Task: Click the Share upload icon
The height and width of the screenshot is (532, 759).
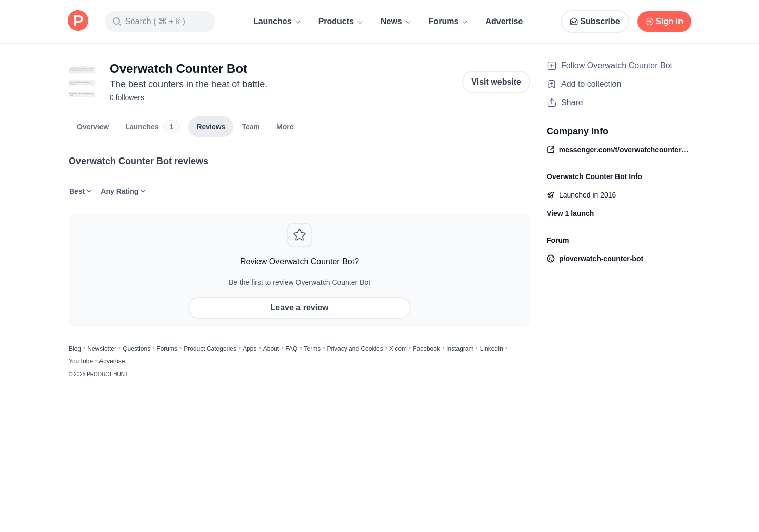Action: click(552, 103)
